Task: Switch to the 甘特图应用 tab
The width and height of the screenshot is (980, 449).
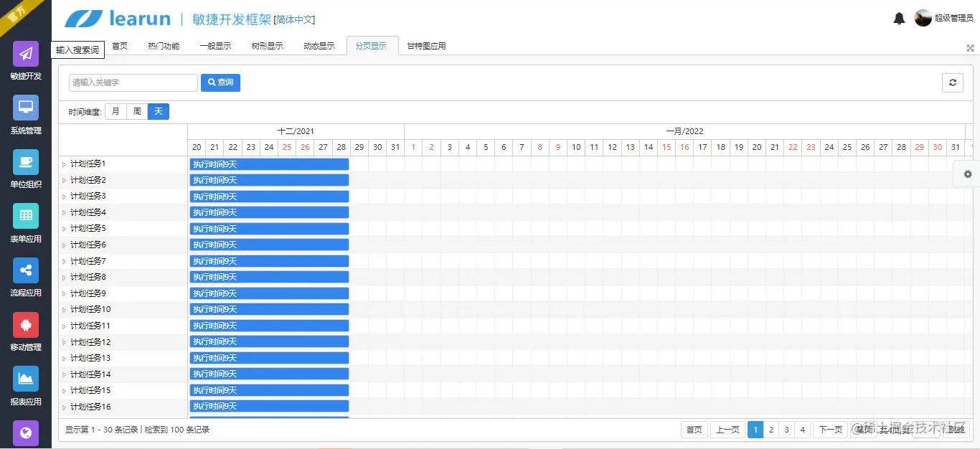Action: click(x=426, y=45)
